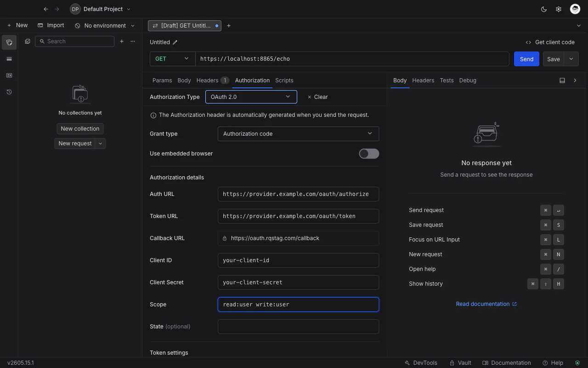This screenshot has height=368, width=588.
Task: Go forward with the right arrow
Action: coord(57,9)
